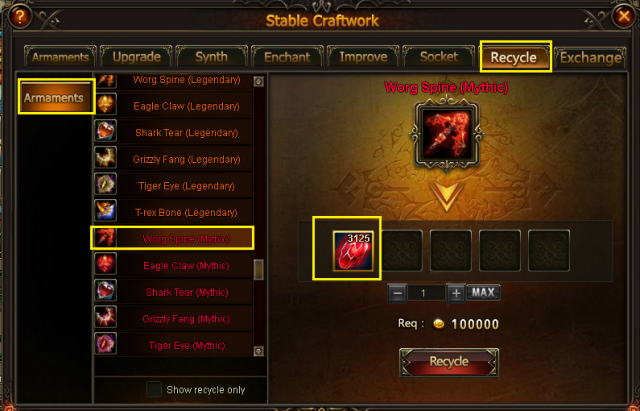Click the help question mark icon

point(19,17)
